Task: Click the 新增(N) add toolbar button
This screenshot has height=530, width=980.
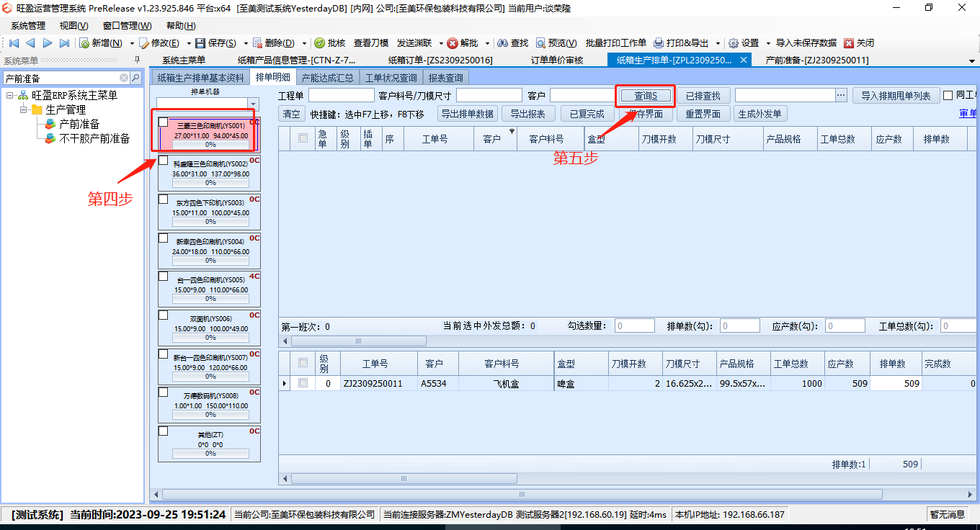Action: pos(101,43)
